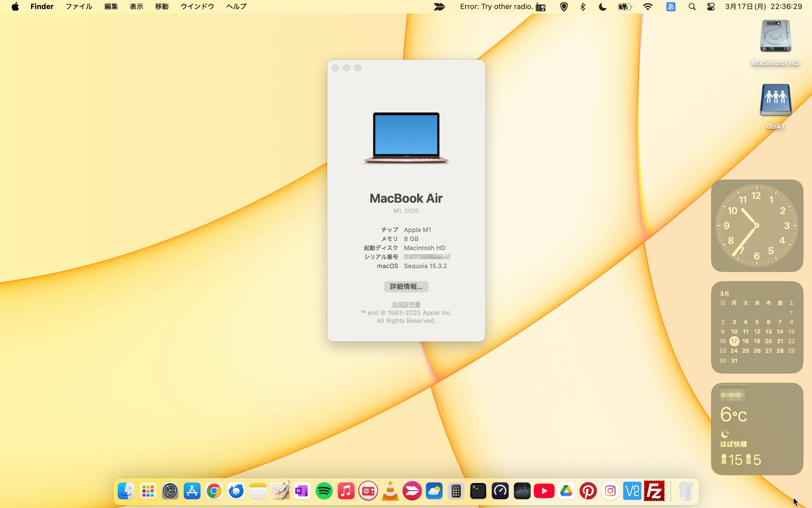Viewport: 812px width, 508px height.
Task: Open the Music app in Dock
Action: pos(346,491)
